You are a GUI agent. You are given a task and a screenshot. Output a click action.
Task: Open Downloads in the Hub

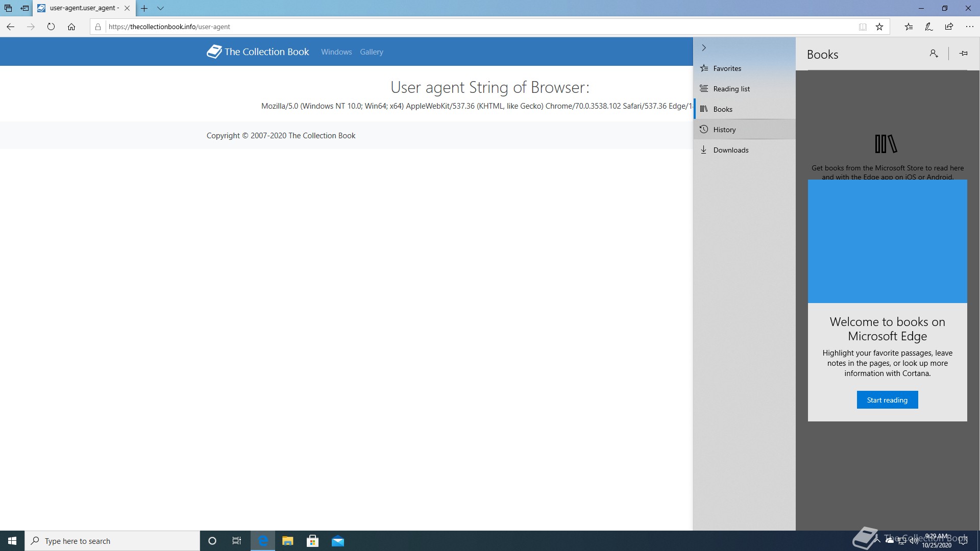coord(744,150)
